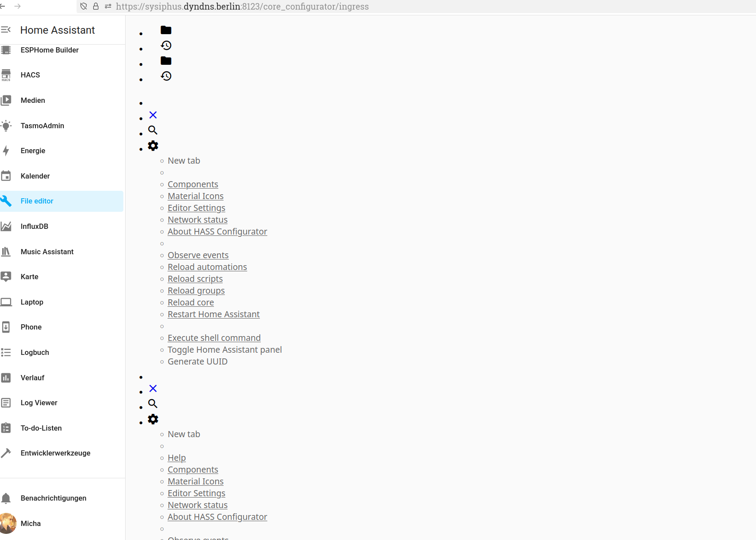
Task: Open To-do-Listen panel
Action: tap(62, 428)
